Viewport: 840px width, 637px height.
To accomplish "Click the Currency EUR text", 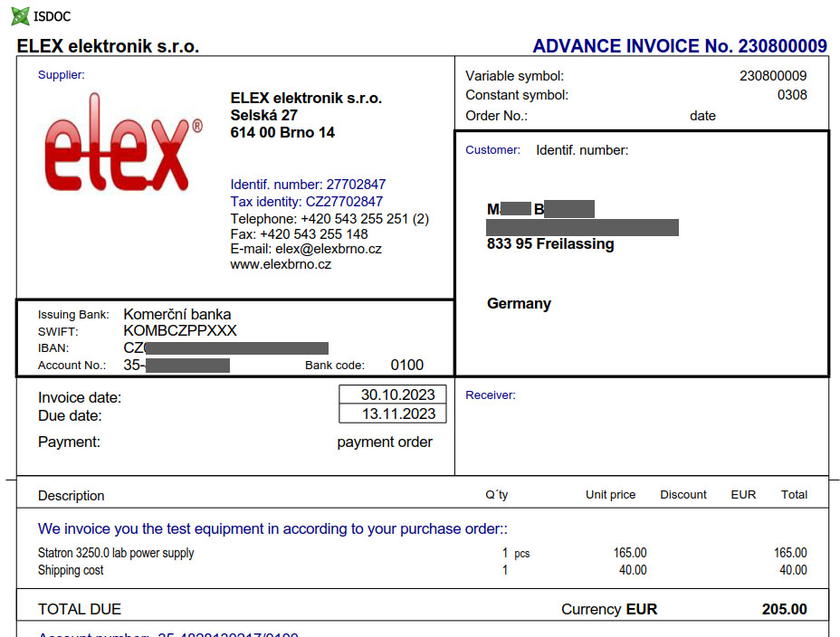I will click(609, 609).
